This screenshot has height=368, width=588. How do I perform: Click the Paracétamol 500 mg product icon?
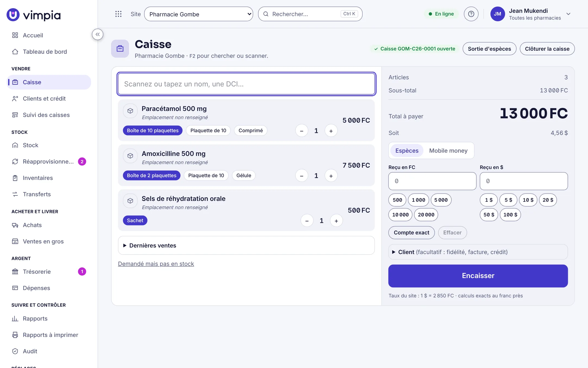[x=130, y=111]
